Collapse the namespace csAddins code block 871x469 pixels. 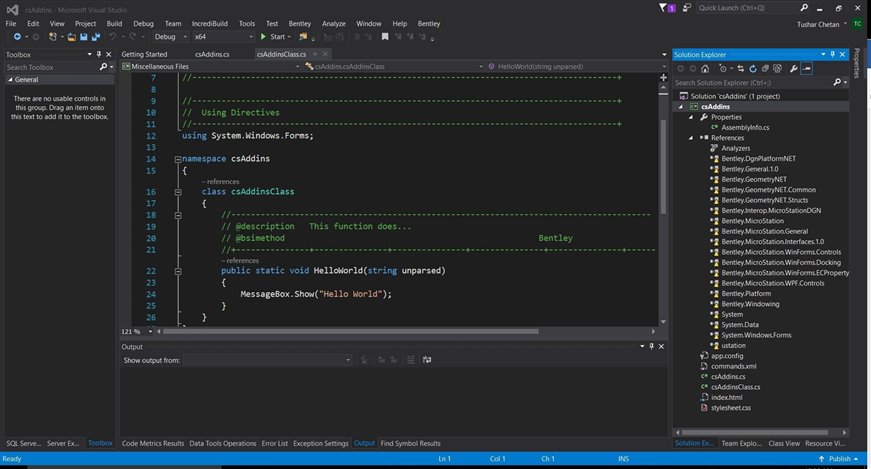pos(178,159)
